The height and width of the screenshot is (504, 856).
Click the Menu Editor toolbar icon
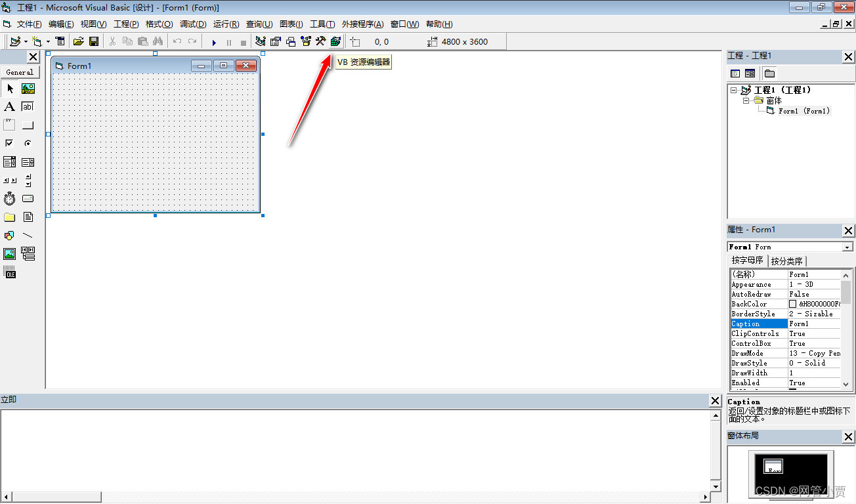[x=60, y=41]
